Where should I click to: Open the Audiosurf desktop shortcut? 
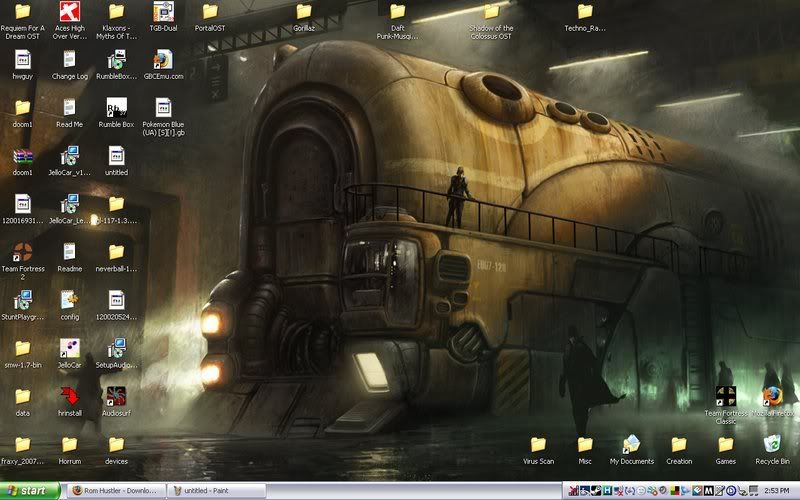pyautogui.click(x=116, y=396)
